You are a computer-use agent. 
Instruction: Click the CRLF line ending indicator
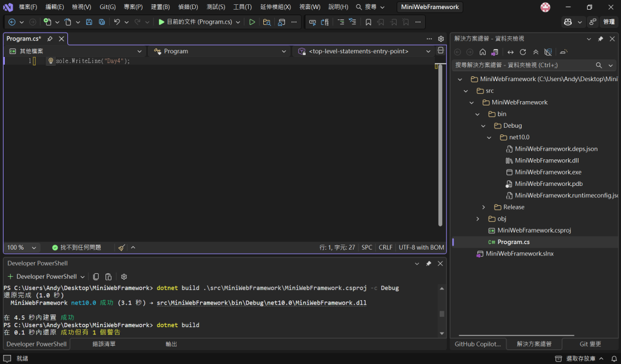385,247
